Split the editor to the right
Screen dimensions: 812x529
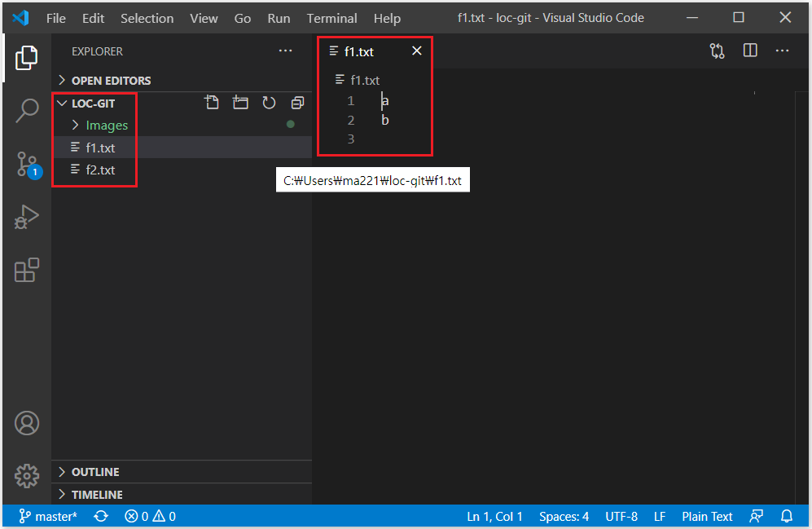750,51
